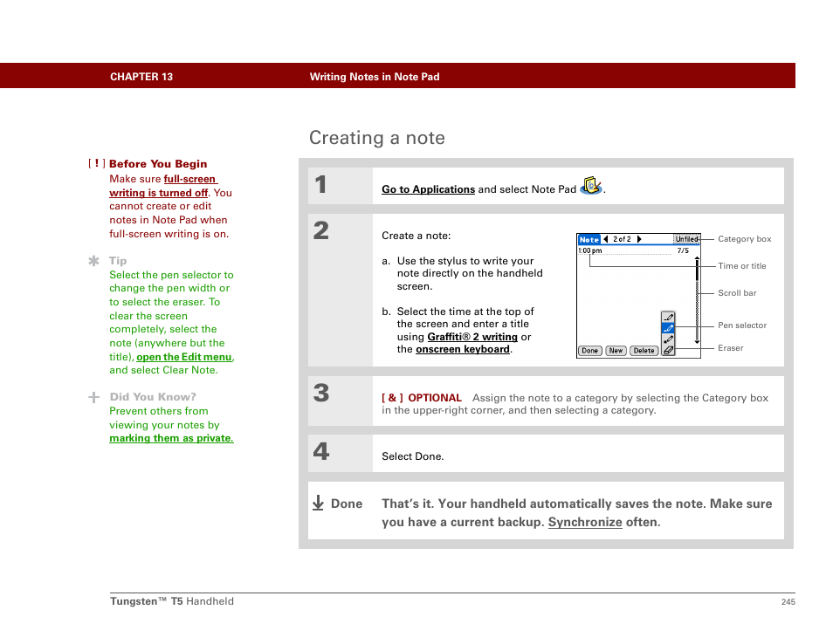Click the 'Time or title' callout label

(x=741, y=266)
